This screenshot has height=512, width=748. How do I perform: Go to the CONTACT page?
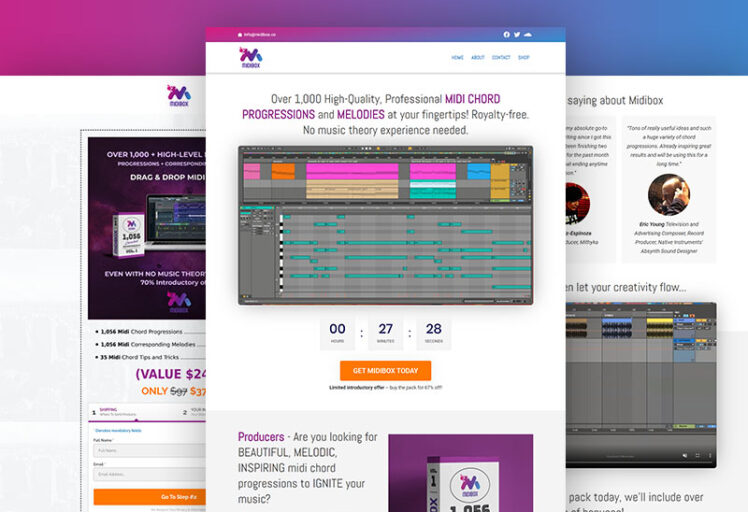pyautogui.click(x=501, y=58)
